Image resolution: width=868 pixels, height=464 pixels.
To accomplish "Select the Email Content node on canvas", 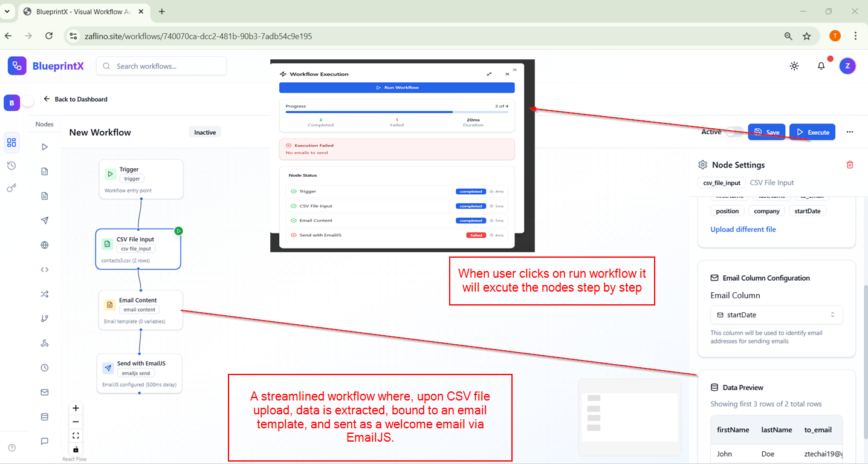I will click(x=141, y=310).
